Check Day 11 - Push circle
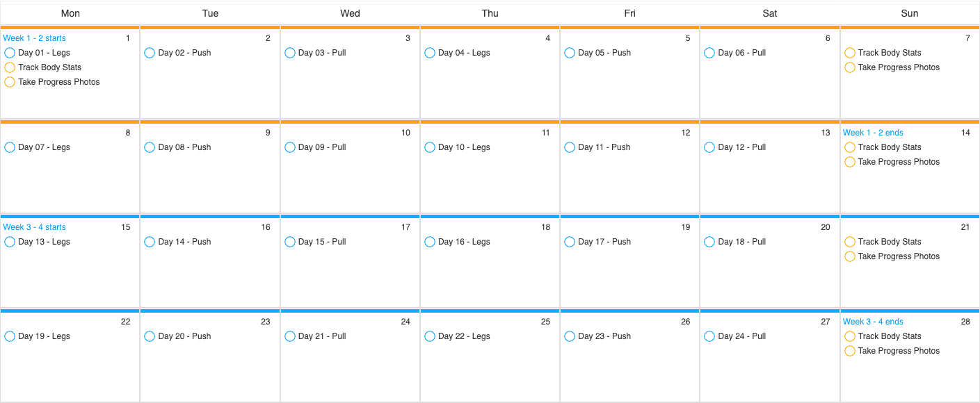Screen dimensions: 980x403 [570, 147]
